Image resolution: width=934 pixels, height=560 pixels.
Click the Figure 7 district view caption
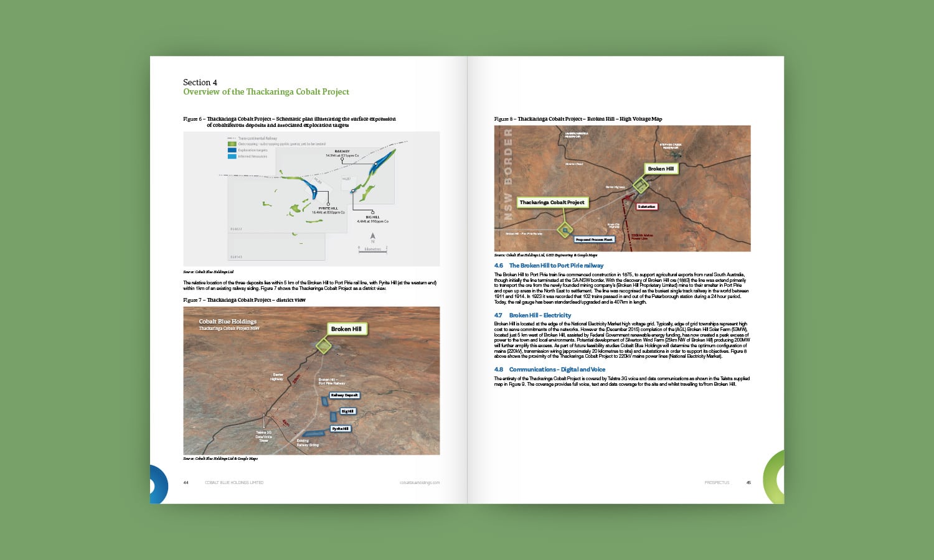244,300
